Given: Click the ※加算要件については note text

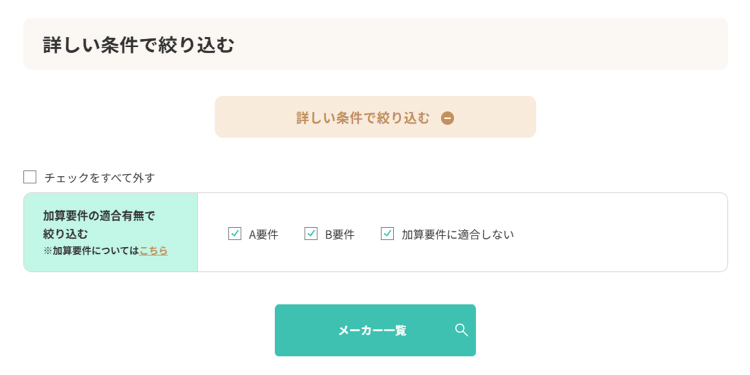Looking at the screenshot, I should click(x=91, y=251).
